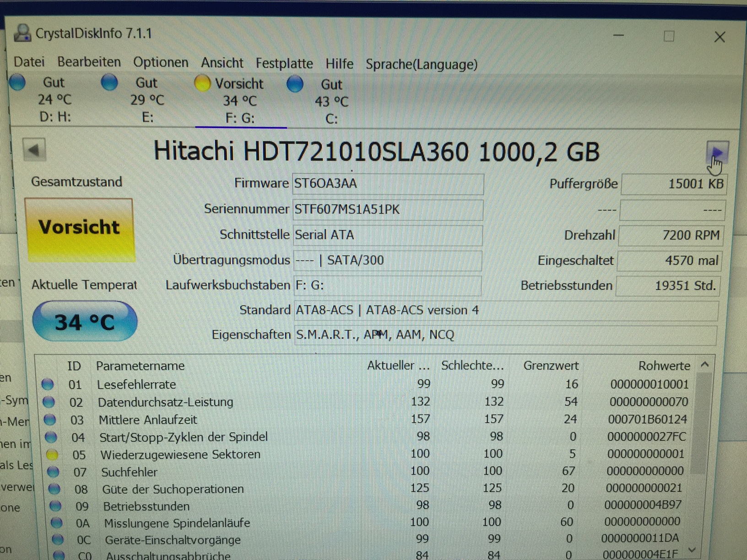747x560 pixels.
Task: Click the Übertragungsmodus field SATA/300
Action: coord(387,260)
